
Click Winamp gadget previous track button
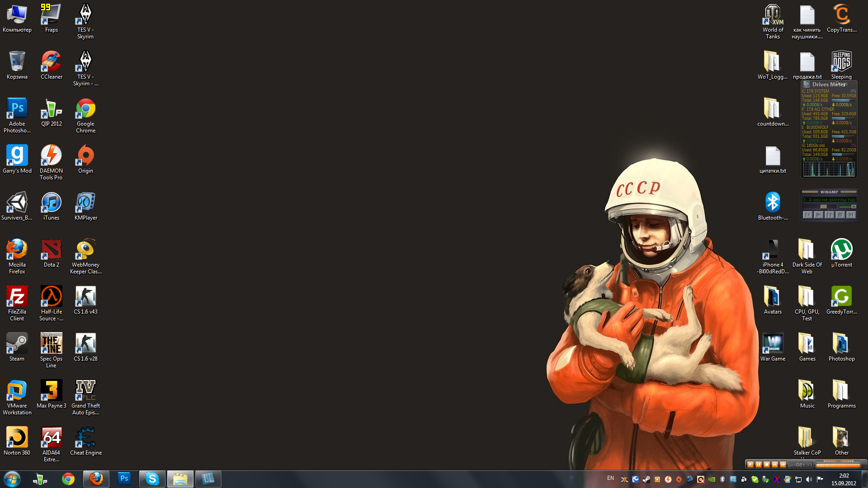pyautogui.click(x=808, y=215)
